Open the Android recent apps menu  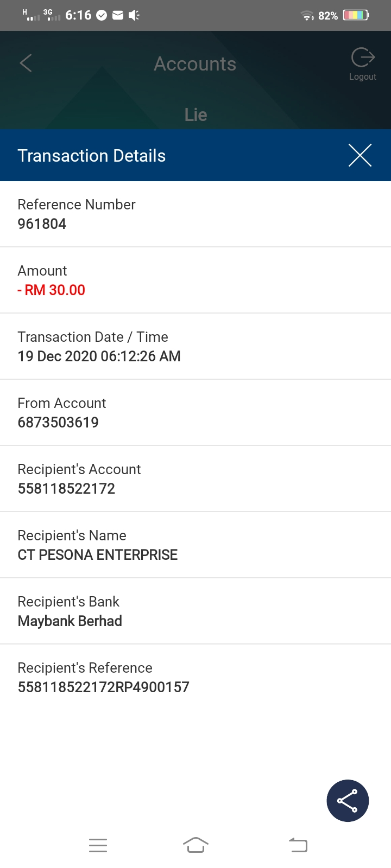click(98, 845)
